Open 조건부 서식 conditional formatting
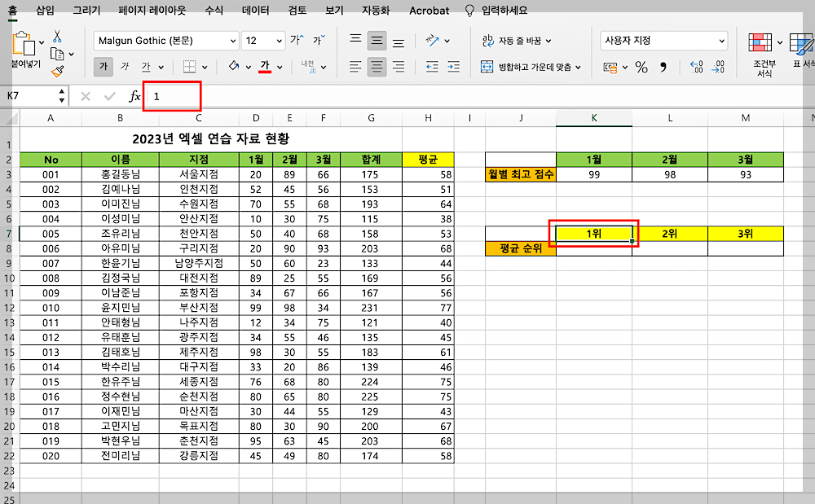The width and height of the screenshot is (815, 504). pos(764,55)
